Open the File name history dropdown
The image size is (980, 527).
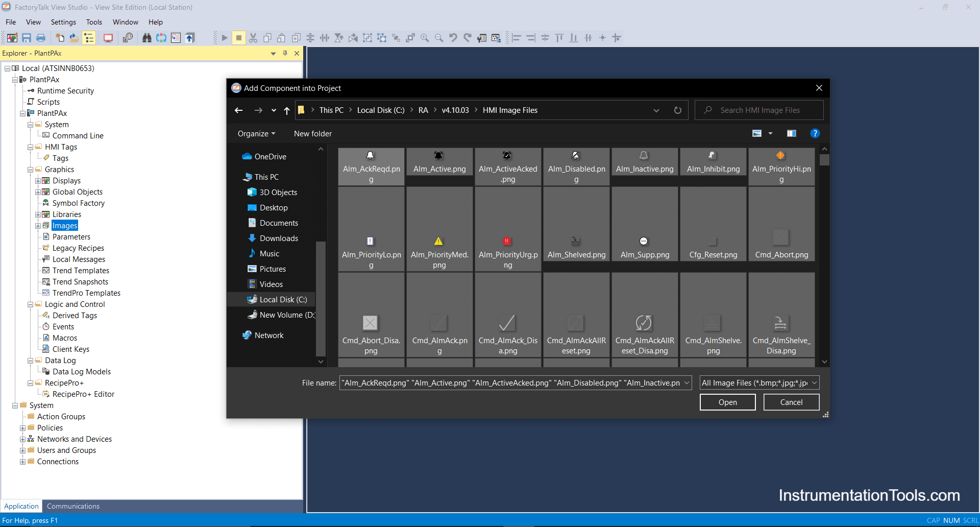click(x=687, y=383)
